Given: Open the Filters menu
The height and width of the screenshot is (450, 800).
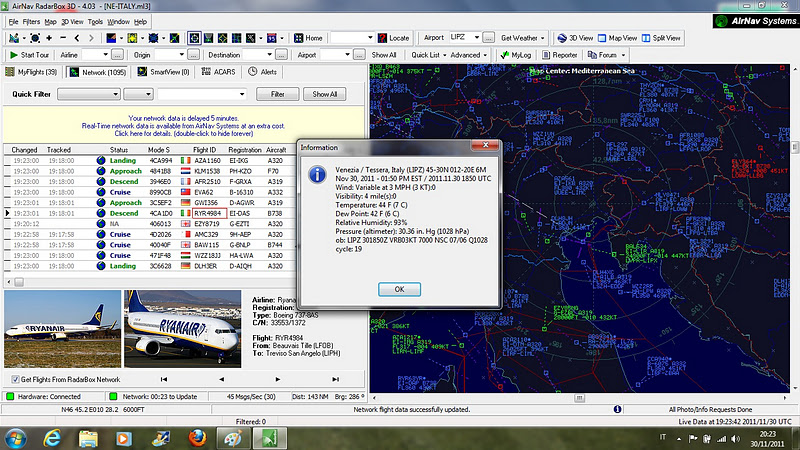Looking at the screenshot, I should pyautogui.click(x=31, y=22).
